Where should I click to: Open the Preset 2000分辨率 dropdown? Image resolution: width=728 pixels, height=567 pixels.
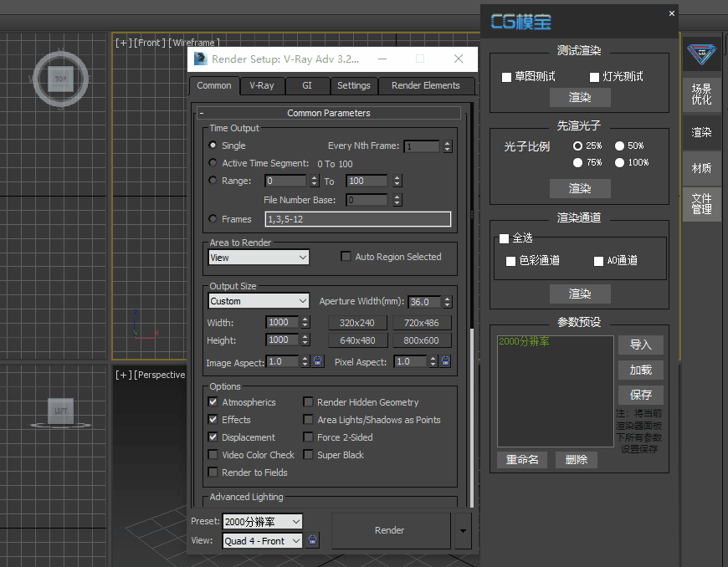coord(298,521)
